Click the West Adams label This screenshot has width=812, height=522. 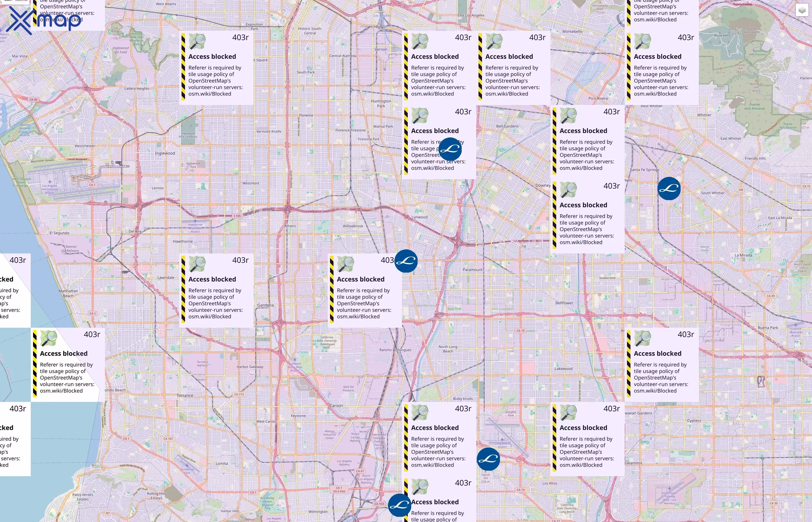166,4
